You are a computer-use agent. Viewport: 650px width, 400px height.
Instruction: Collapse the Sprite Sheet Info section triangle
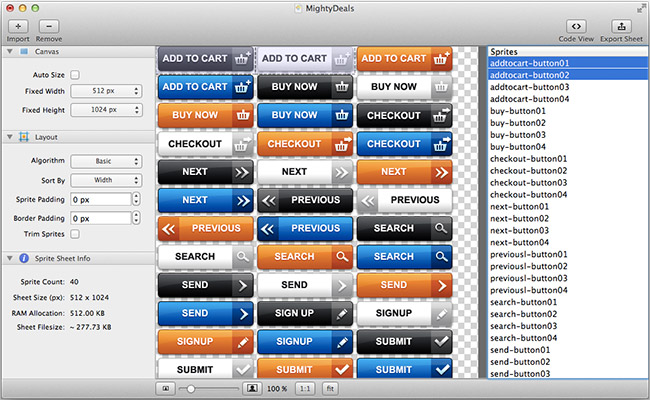click(x=8, y=258)
